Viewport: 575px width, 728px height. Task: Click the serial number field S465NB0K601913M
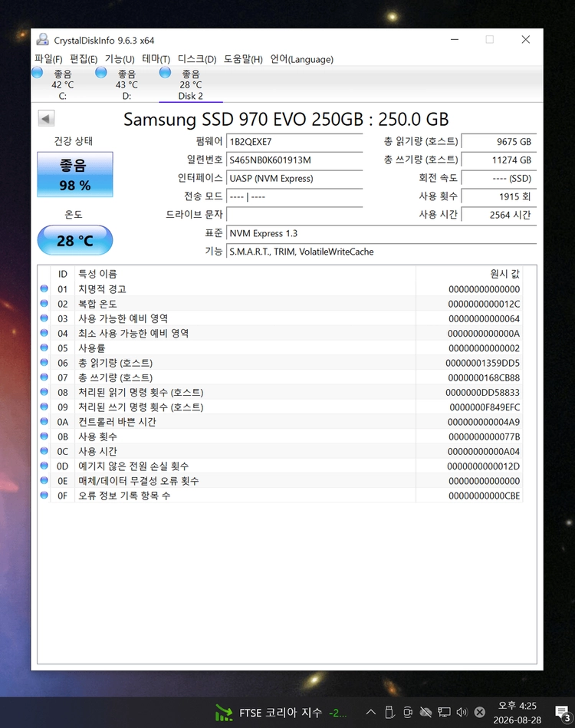pyautogui.click(x=294, y=160)
